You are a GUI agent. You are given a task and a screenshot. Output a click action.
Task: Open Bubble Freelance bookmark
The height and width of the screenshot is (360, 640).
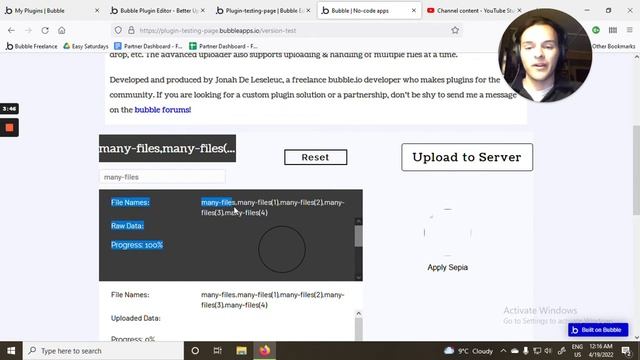coord(31,46)
